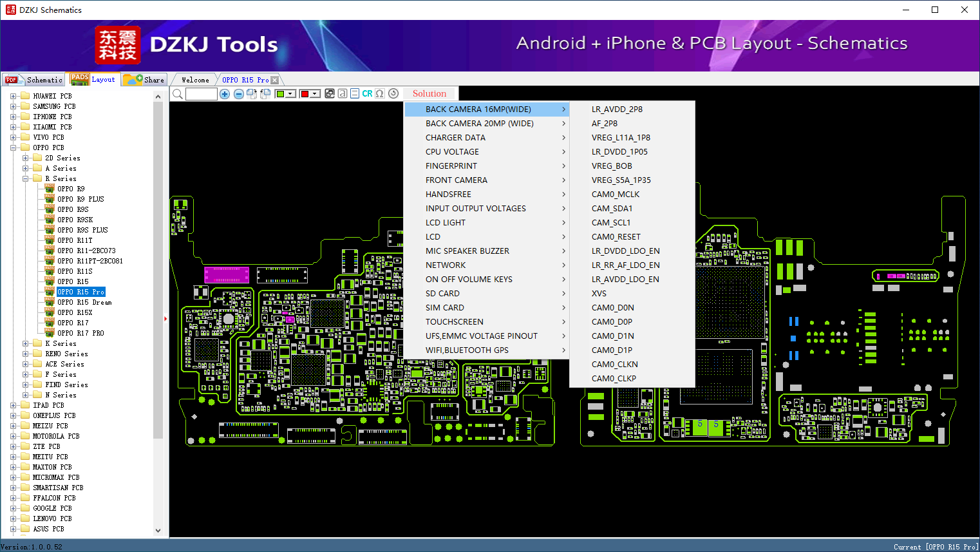Screen dimensions: 980x552
Task: Click the Omega symbol icon
Action: pos(380,93)
